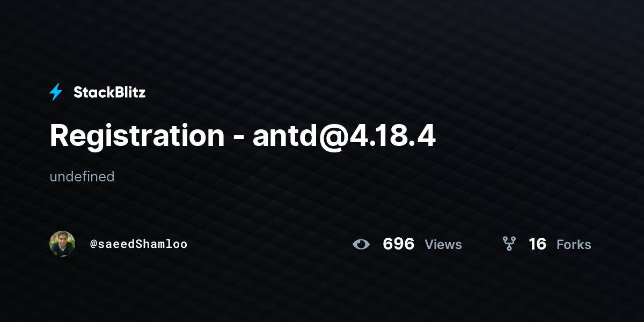Click the @ symbol in the project title
This screenshot has width=644, height=322.
click(330, 138)
